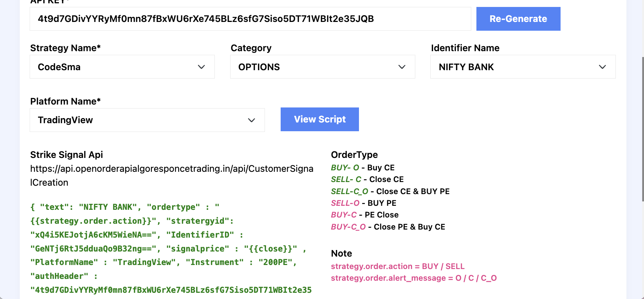644x299 pixels.
Task: Open the Identifier Name dropdown showing NIFTY BANK
Action: pyautogui.click(x=523, y=67)
